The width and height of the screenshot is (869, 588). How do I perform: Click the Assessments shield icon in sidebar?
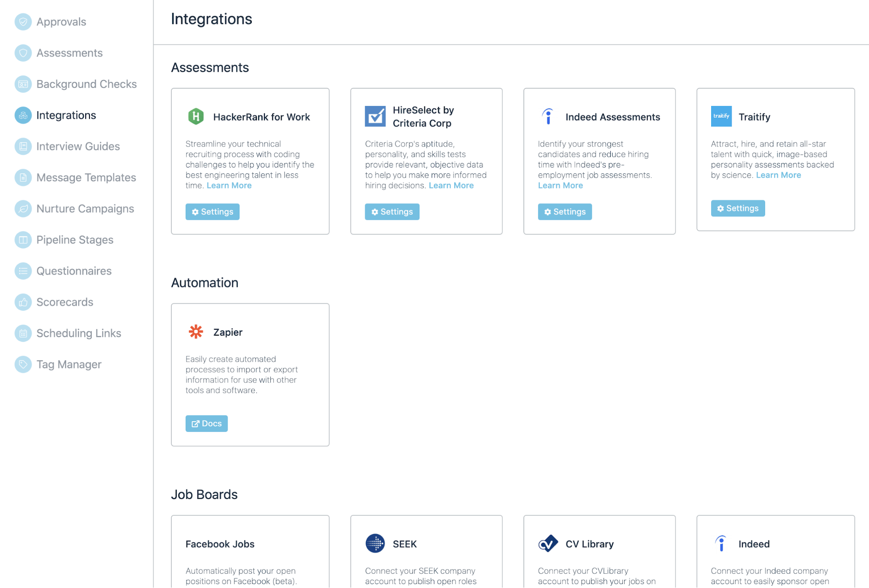tap(23, 53)
